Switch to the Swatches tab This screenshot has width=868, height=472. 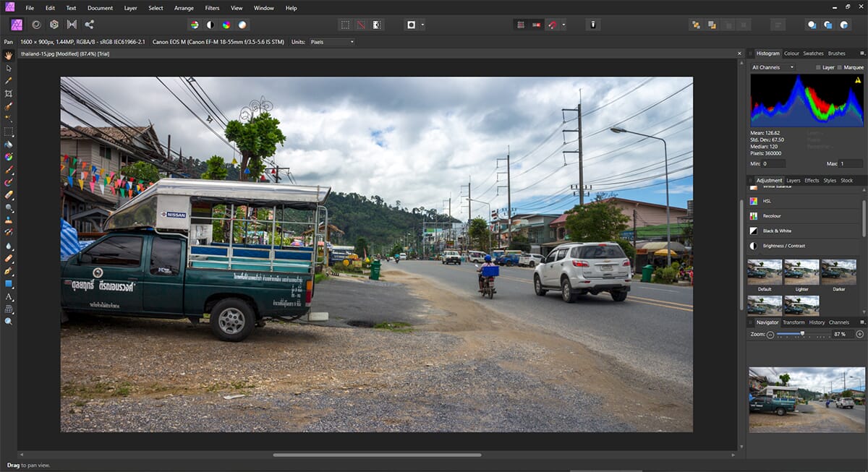point(813,53)
